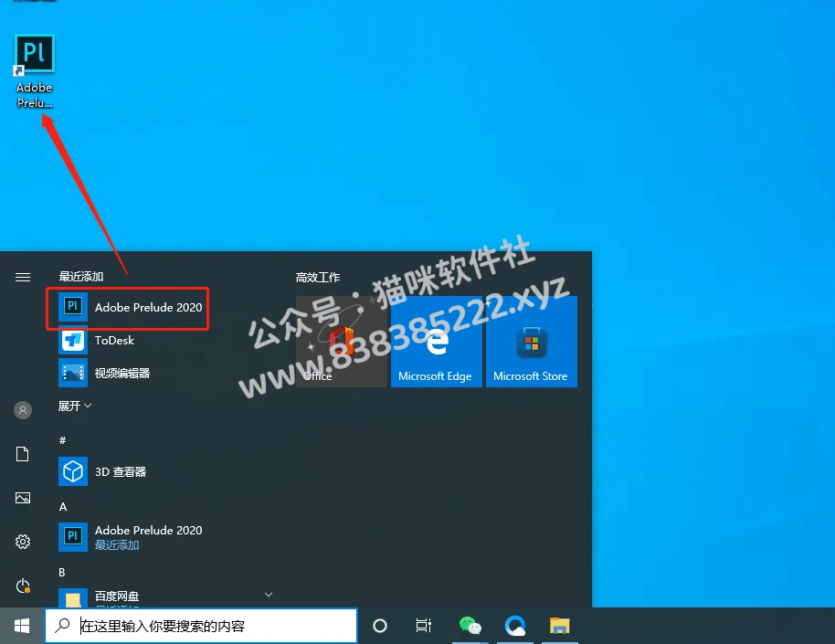Expand the 展开 recently added list
This screenshot has height=644, width=835.
pyautogui.click(x=75, y=406)
